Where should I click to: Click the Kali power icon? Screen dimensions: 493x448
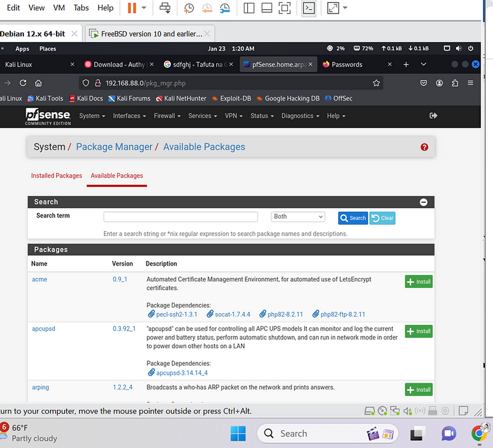(471, 49)
